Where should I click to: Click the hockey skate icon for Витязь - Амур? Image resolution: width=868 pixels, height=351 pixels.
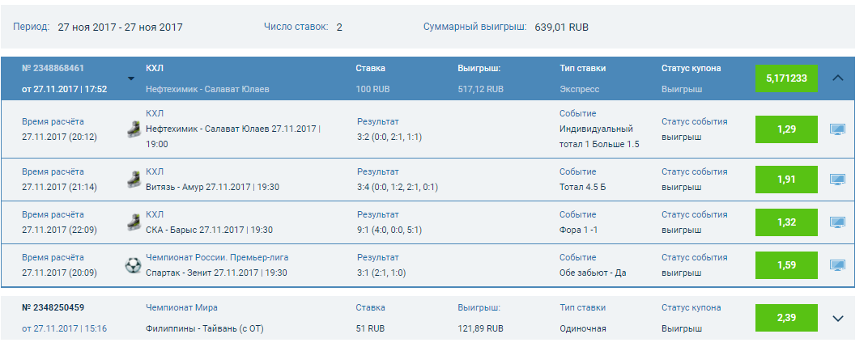[134, 179]
